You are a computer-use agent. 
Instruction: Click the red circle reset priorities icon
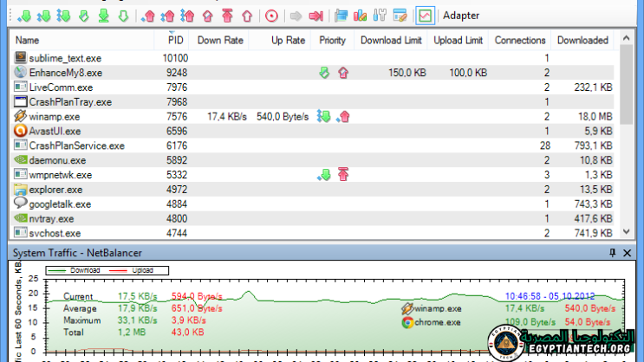pyautogui.click(x=271, y=16)
